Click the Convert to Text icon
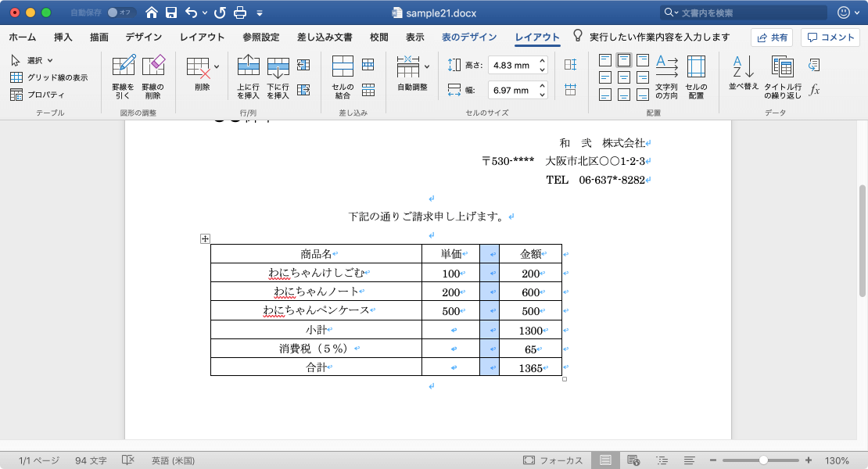868x469 pixels. point(814,65)
